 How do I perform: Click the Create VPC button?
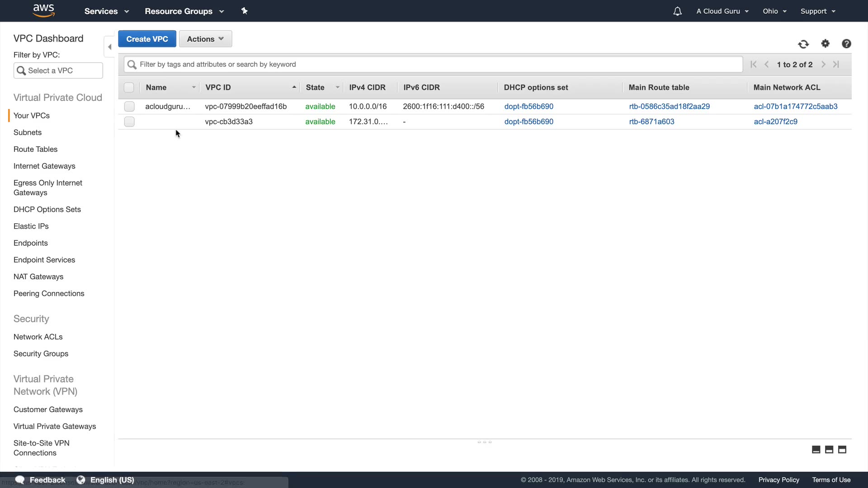click(147, 39)
